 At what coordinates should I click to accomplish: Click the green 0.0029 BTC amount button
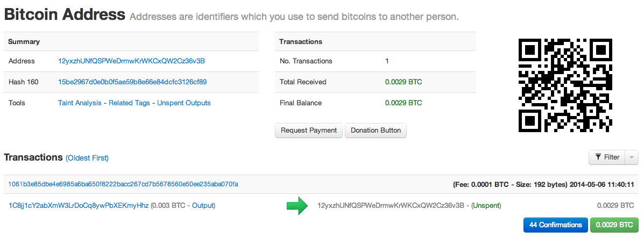614,225
